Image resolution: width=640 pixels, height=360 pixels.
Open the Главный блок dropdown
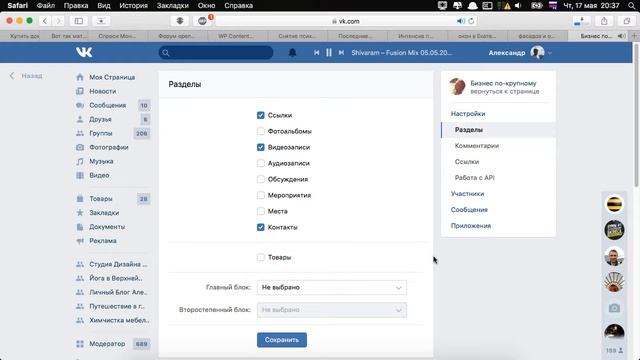pos(331,287)
